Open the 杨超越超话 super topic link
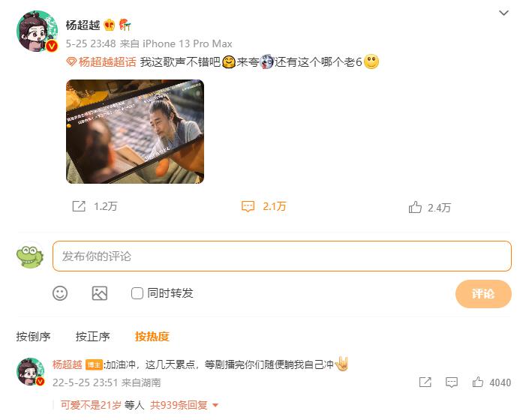 pyautogui.click(x=101, y=62)
